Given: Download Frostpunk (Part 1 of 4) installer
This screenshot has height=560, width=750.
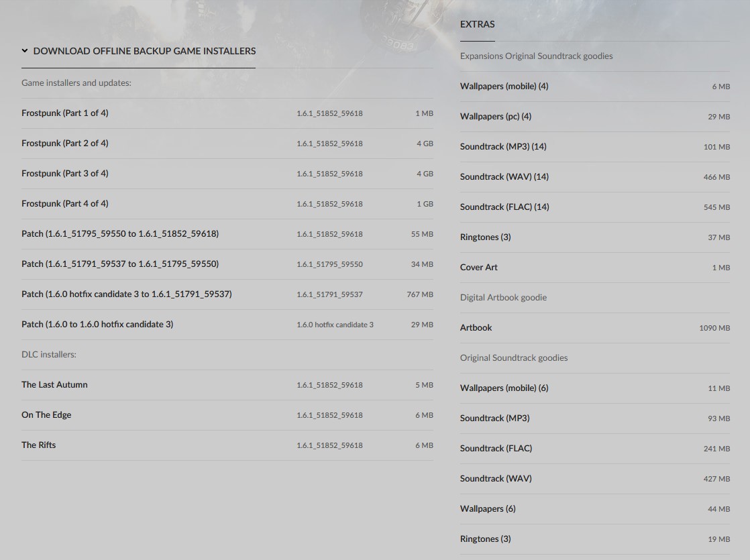Looking at the screenshot, I should (227, 113).
